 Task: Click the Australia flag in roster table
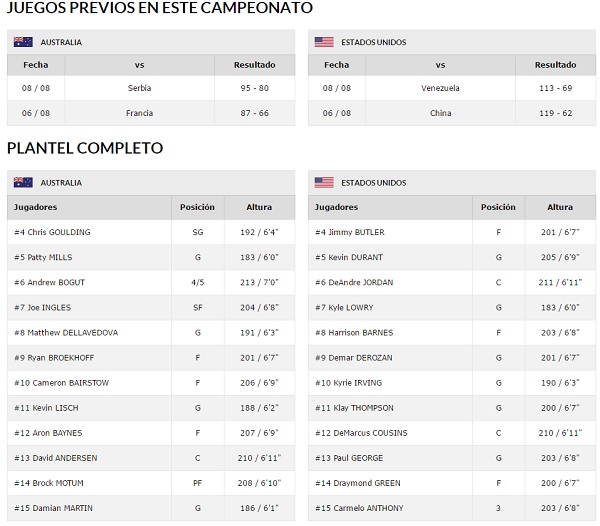coord(23,182)
